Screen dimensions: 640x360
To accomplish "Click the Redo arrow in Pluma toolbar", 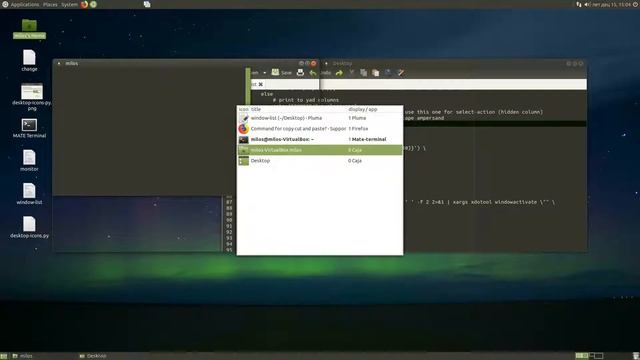I will click(x=339, y=73).
